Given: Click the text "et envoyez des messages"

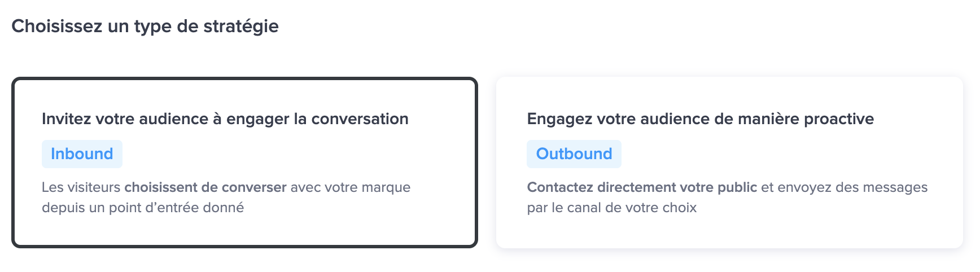Looking at the screenshot, I should [x=844, y=187].
